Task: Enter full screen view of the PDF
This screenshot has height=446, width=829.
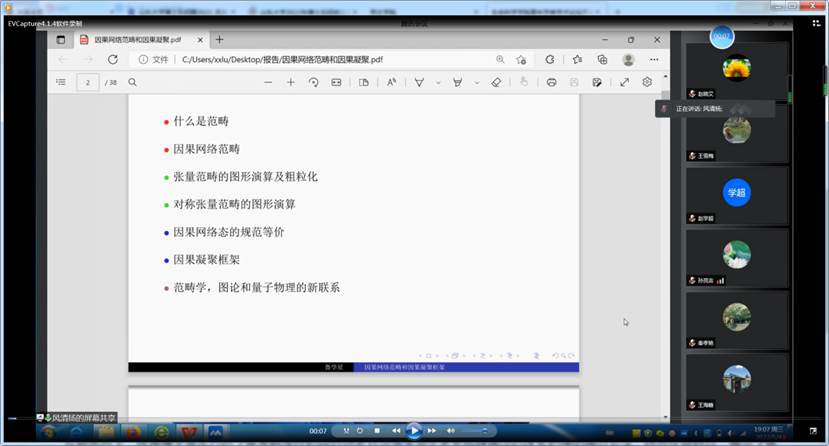Action: 625,82
